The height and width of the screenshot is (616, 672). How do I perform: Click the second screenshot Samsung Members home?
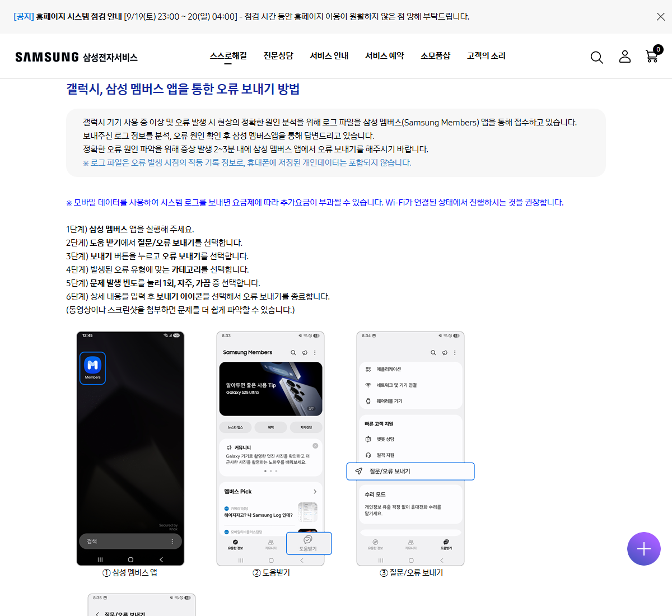point(270,449)
